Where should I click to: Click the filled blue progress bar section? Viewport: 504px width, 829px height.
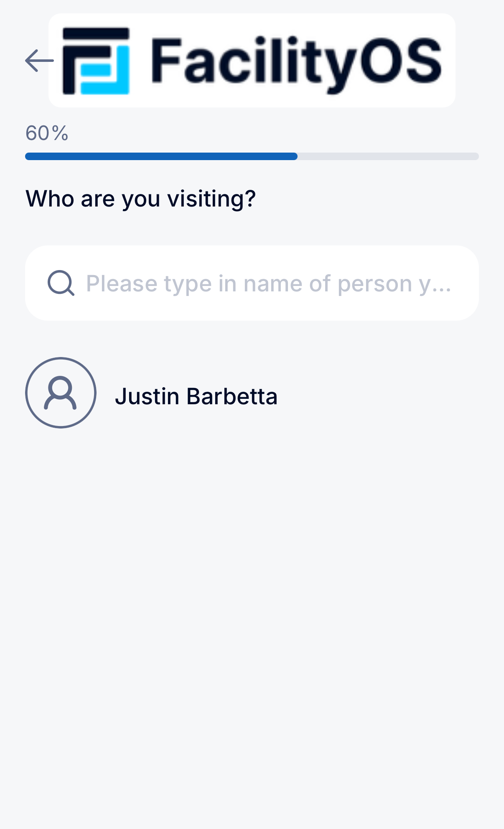(x=161, y=156)
